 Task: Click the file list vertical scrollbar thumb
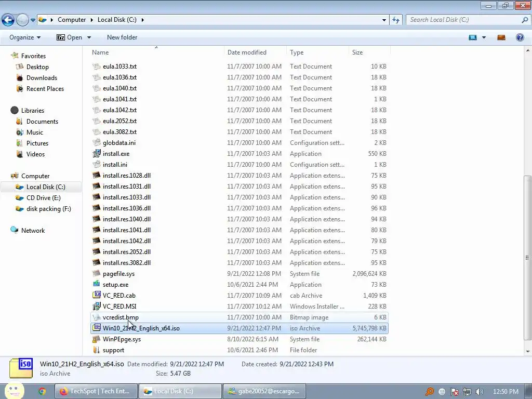tap(527, 258)
